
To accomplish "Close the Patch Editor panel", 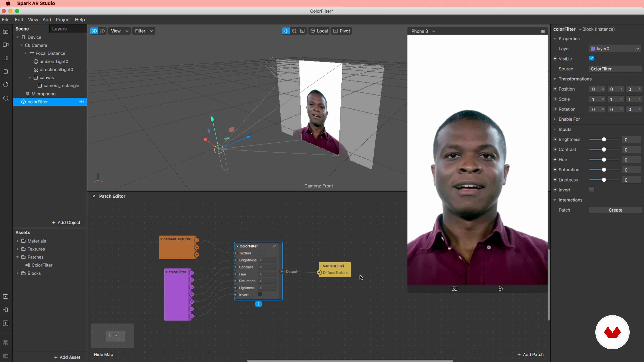I will [x=94, y=196].
